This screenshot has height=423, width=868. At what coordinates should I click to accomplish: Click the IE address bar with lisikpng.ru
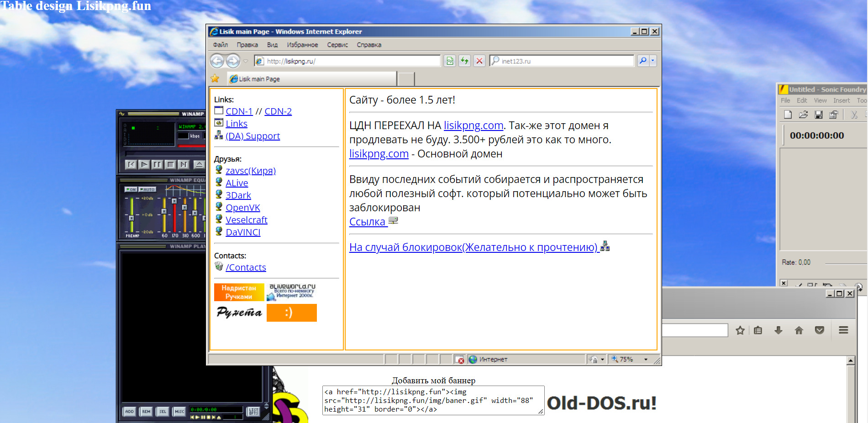tap(347, 61)
